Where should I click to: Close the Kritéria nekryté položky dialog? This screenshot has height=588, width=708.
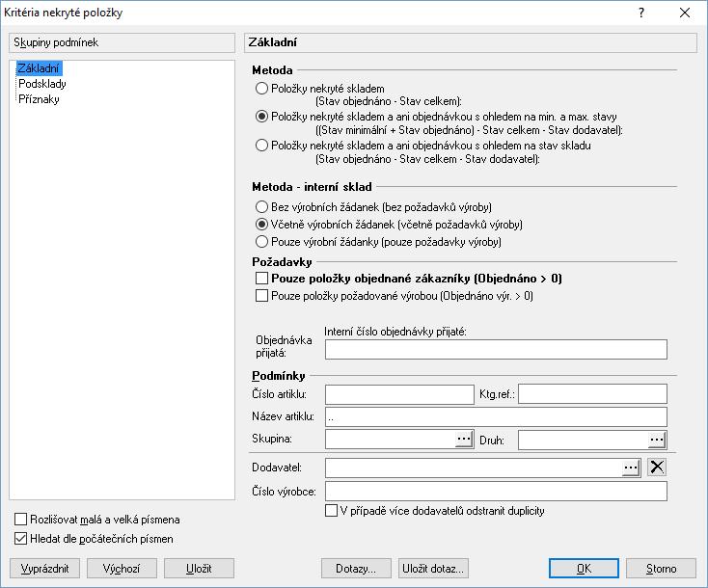click(685, 13)
